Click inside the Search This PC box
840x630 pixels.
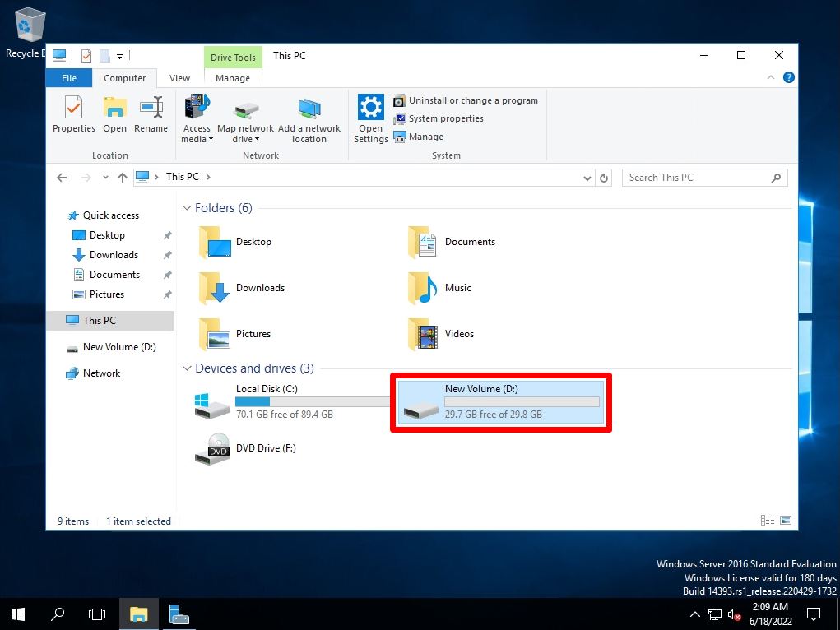[699, 177]
